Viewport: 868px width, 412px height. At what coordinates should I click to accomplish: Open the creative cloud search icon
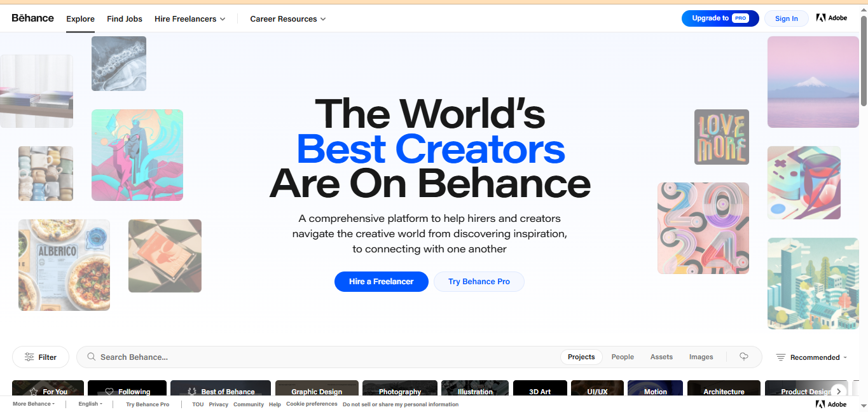tap(744, 357)
